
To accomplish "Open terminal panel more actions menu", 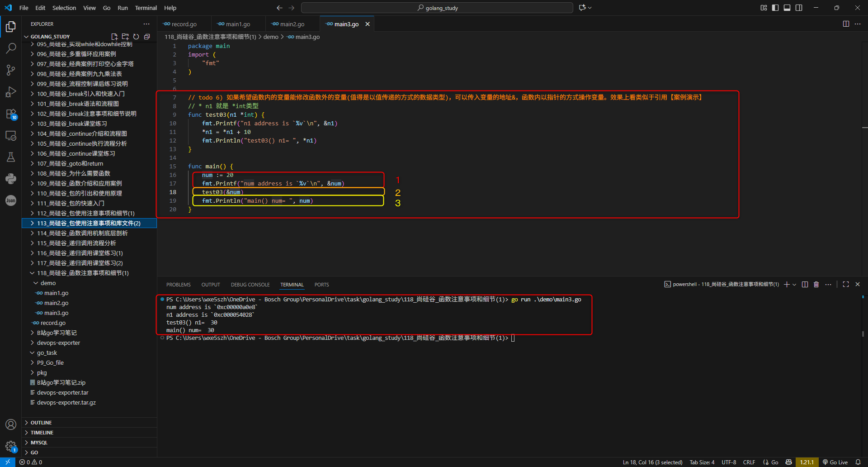I will click(x=828, y=285).
